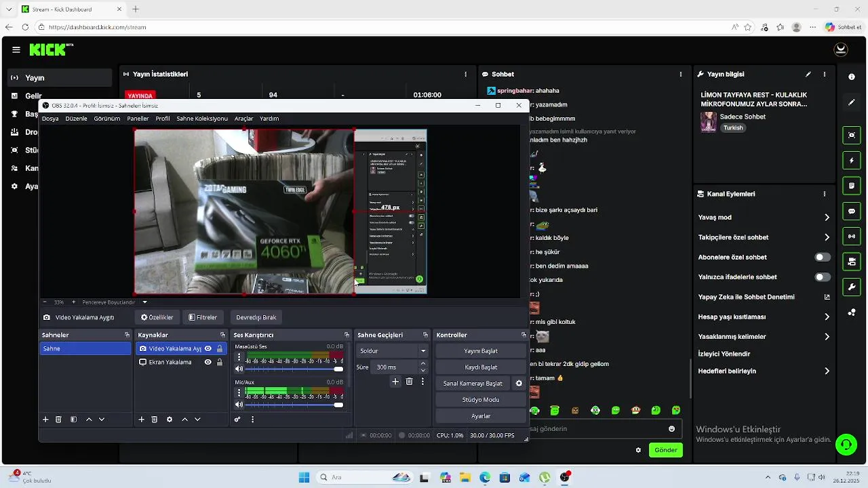The image size is (868, 488).
Task: Open the Sahne Koleksiyonu menu
Action: (202, 119)
